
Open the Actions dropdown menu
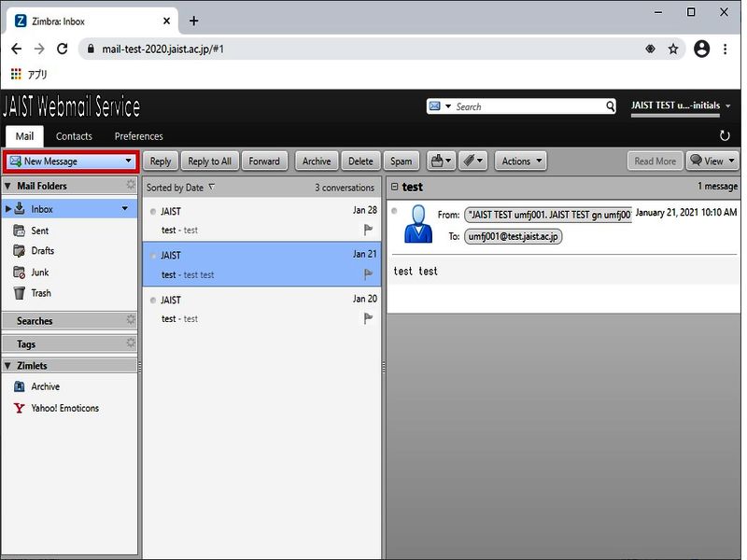[521, 161]
